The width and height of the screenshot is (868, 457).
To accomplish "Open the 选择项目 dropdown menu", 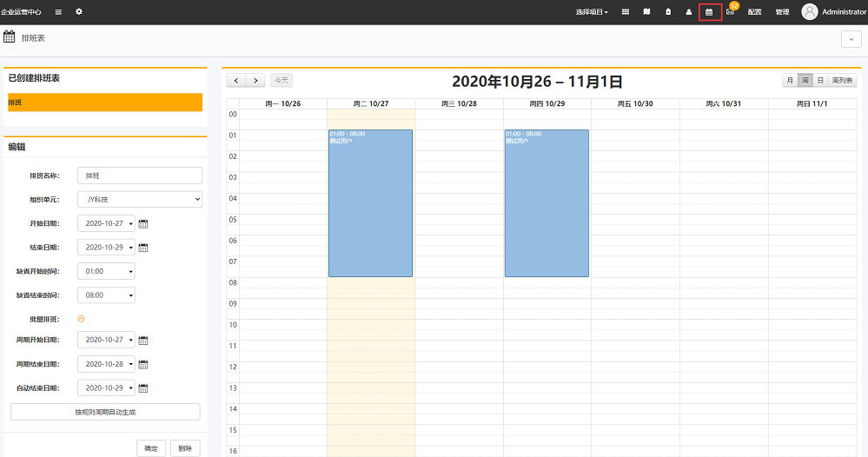I will point(592,12).
